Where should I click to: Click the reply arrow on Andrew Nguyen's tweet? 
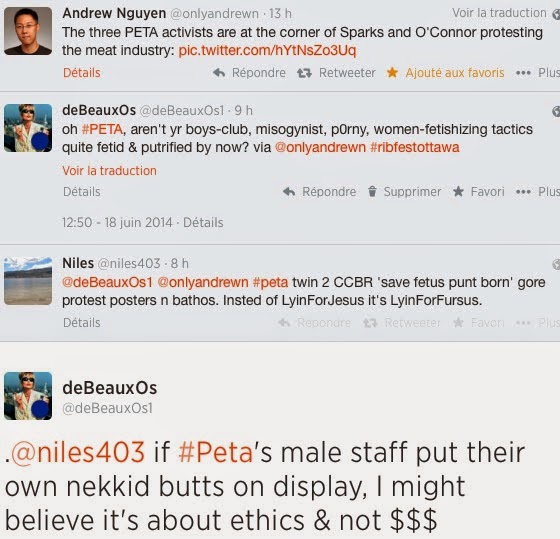(219, 73)
